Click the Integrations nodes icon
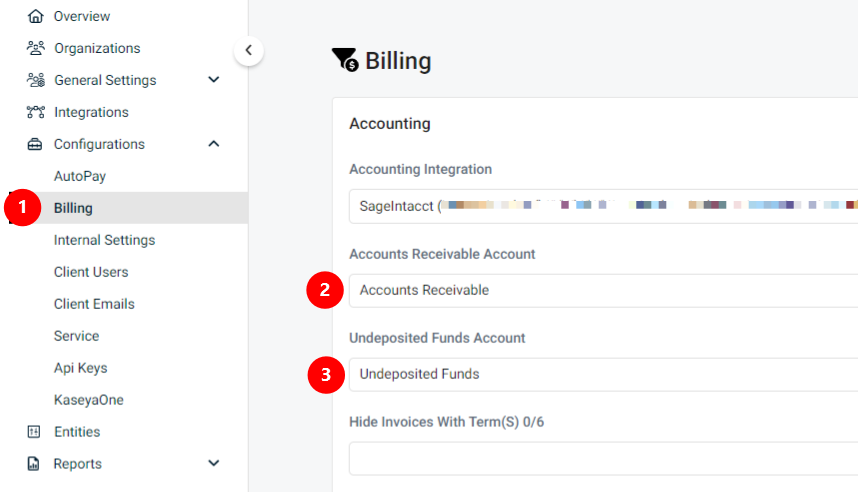This screenshot has width=858, height=492. pos(36,112)
